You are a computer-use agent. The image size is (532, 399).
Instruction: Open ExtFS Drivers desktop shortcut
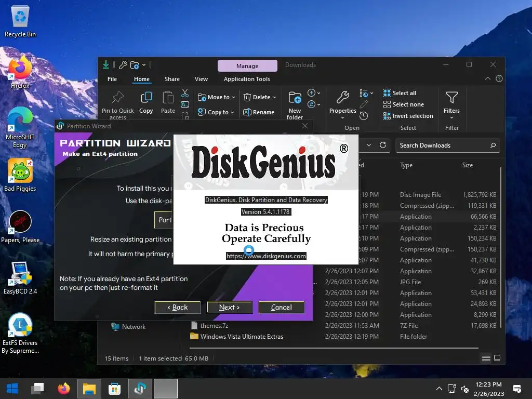point(20,333)
